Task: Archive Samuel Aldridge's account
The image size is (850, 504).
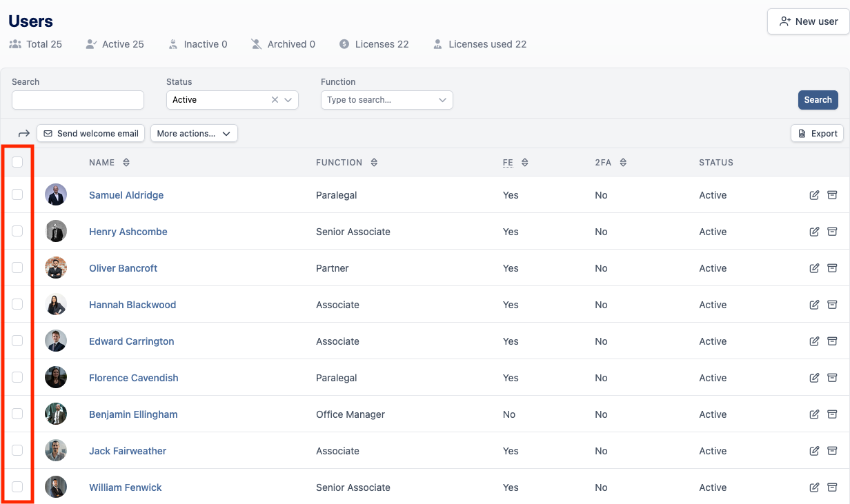Action: click(832, 195)
